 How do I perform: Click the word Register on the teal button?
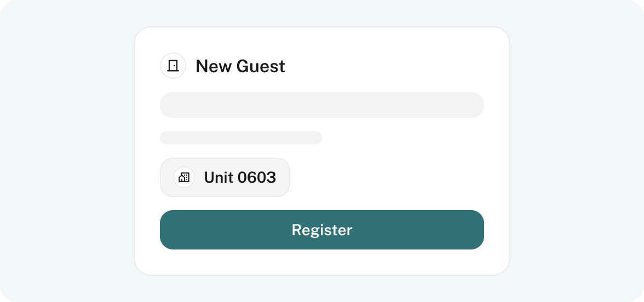click(x=322, y=230)
